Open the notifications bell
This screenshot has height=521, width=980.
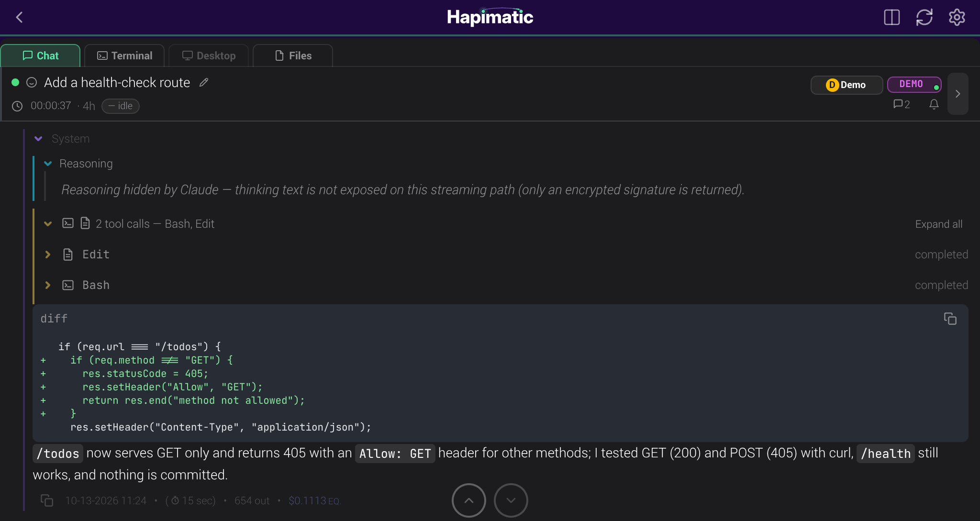(x=934, y=104)
